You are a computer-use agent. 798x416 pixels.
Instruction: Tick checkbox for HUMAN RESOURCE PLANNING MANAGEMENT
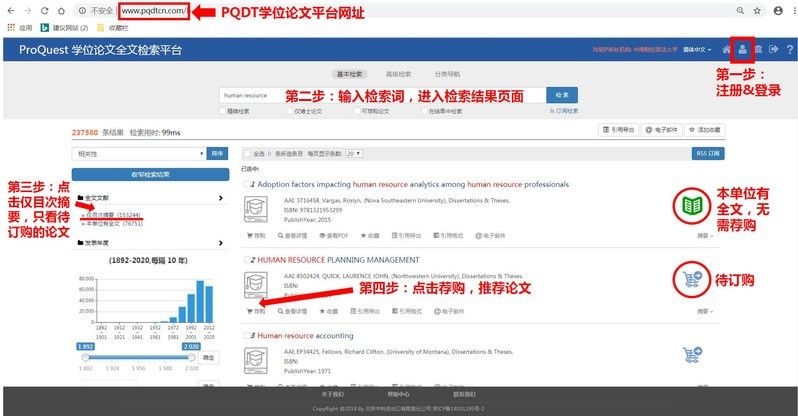point(247,260)
